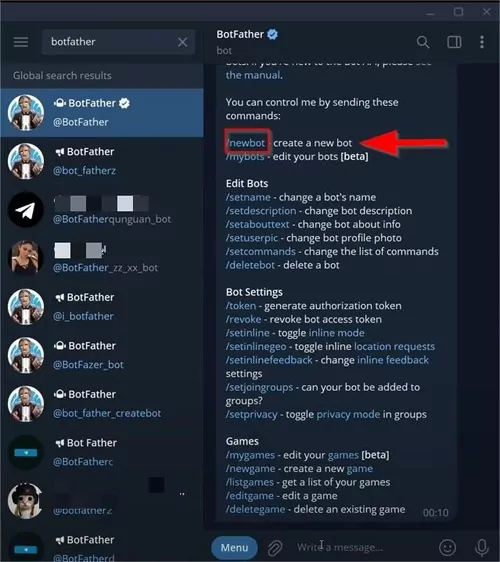Start voice message with microphone icon
The width and height of the screenshot is (500, 562).
click(481, 547)
